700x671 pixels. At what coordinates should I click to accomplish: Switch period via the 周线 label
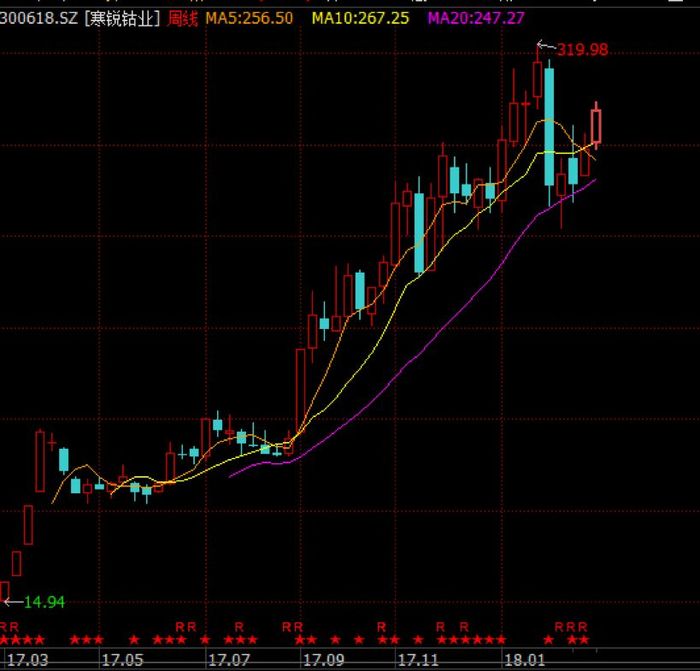pyautogui.click(x=182, y=19)
